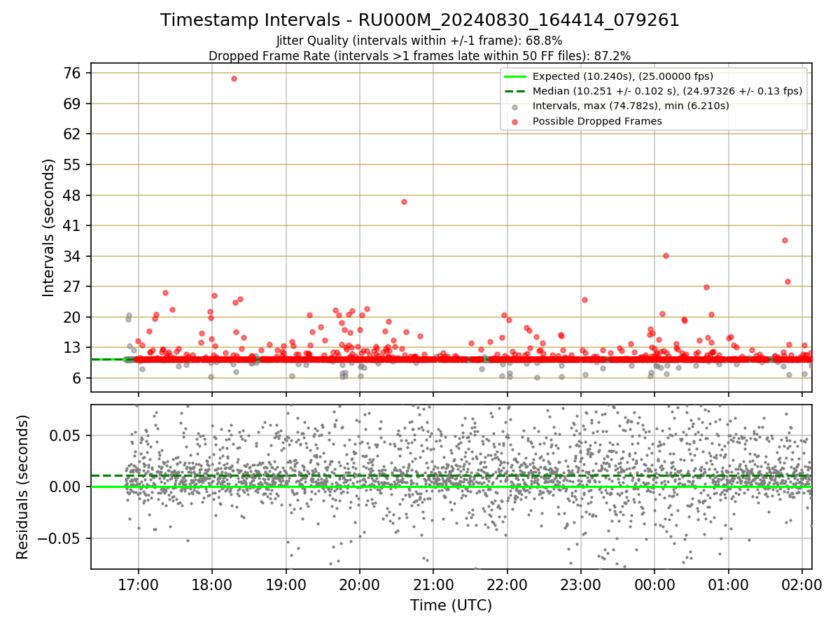The width and height of the screenshot is (840, 630).
Task: Click the red outlier point near 46 seconds
Action: click(x=404, y=202)
